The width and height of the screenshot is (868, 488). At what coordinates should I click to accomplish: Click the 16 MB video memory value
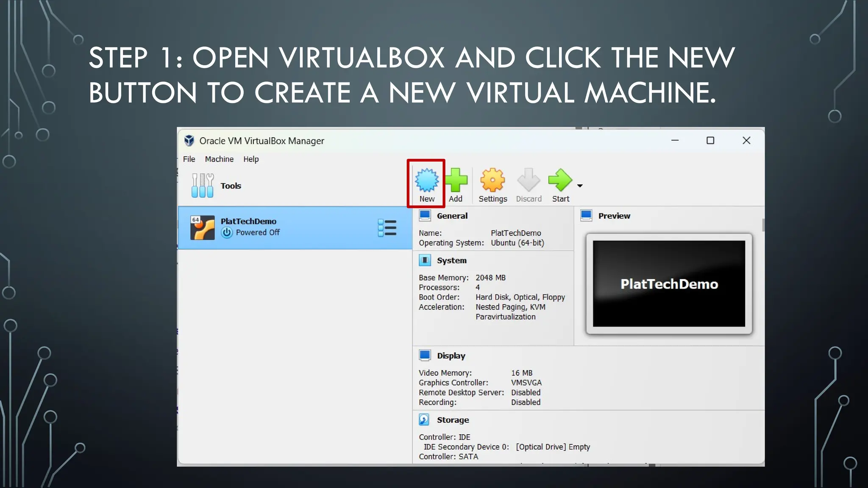point(522,373)
